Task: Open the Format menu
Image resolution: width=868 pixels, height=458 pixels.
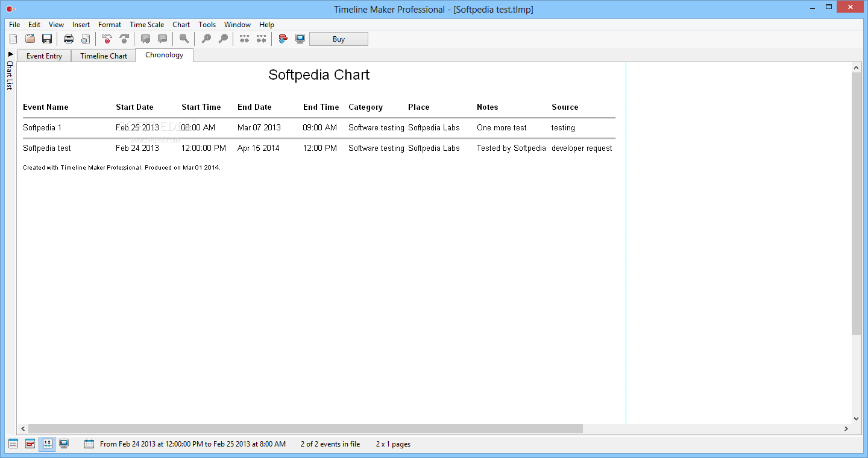Action: pyautogui.click(x=110, y=25)
